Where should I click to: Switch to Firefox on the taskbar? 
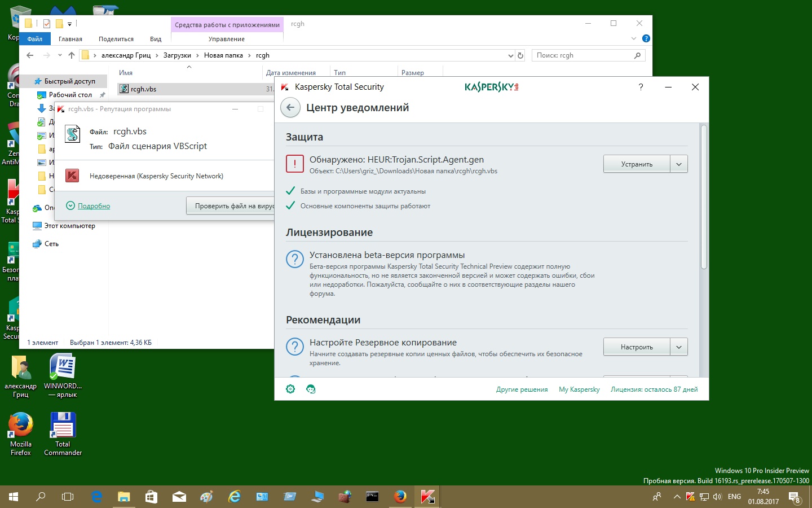(x=400, y=497)
